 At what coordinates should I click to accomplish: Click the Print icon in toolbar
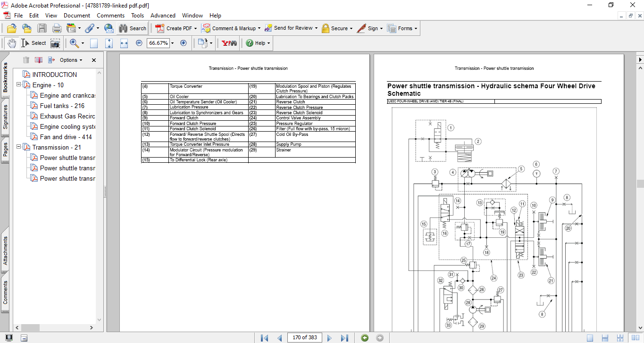(57, 28)
